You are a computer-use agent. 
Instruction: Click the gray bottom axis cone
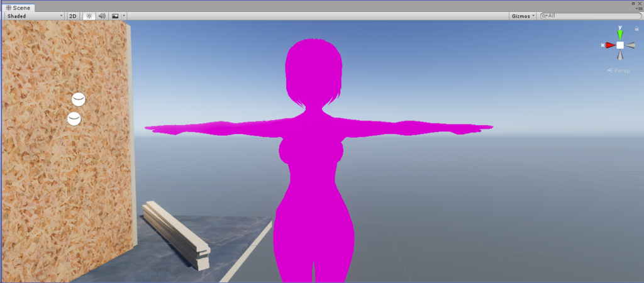(620, 55)
